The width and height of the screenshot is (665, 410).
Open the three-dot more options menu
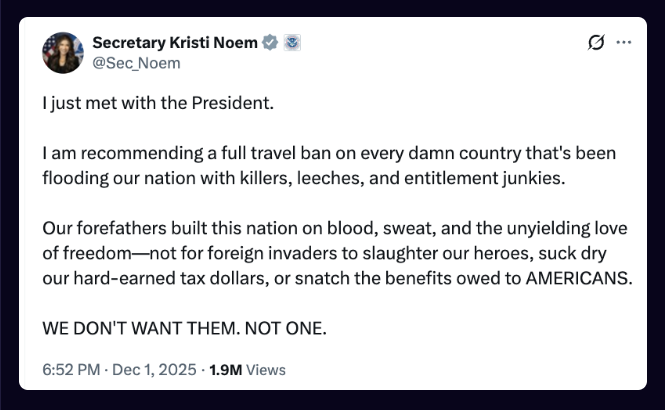click(624, 42)
